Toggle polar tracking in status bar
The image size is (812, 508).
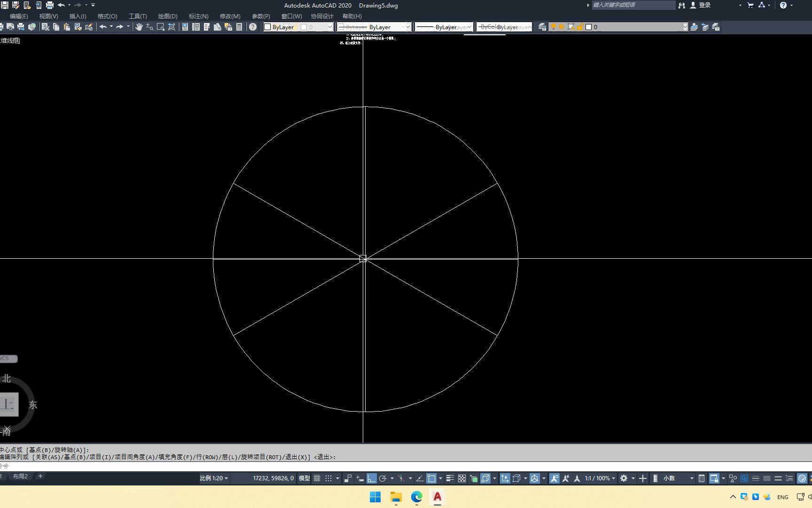383,478
